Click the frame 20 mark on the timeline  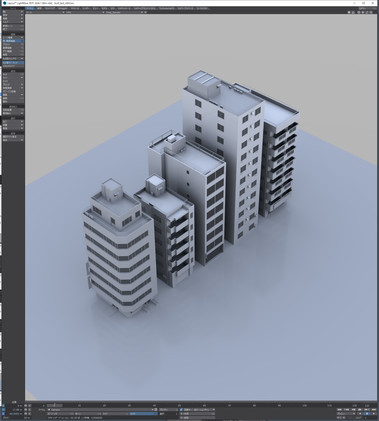point(104,405)
